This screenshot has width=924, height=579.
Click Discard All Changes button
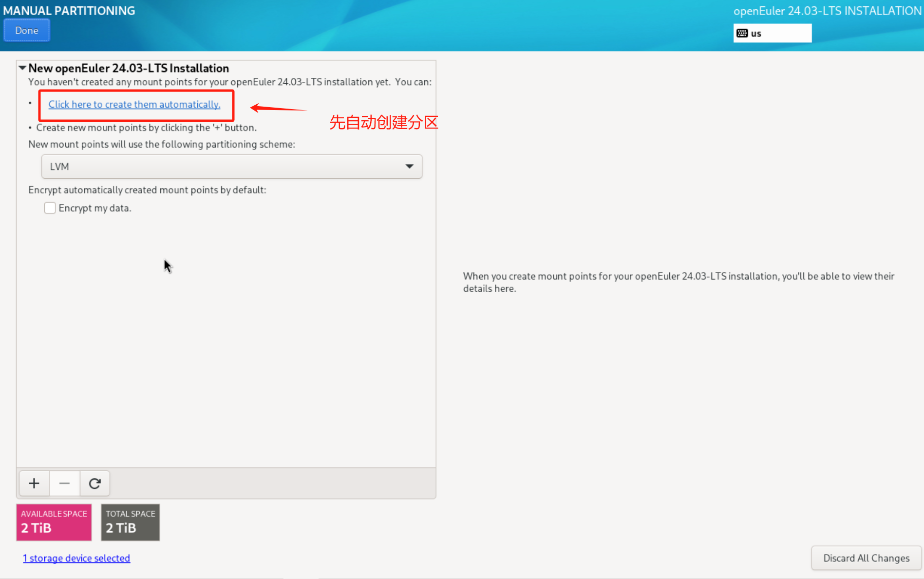coord(866,558)
